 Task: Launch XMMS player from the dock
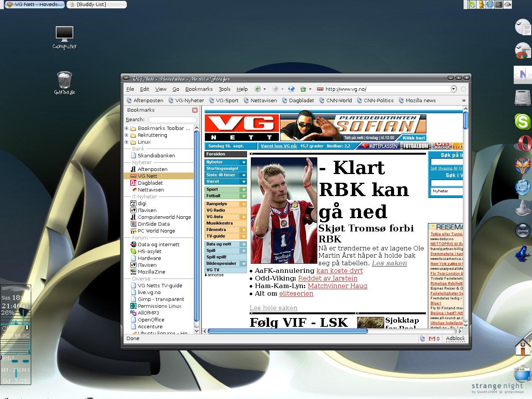coord(522,230)
